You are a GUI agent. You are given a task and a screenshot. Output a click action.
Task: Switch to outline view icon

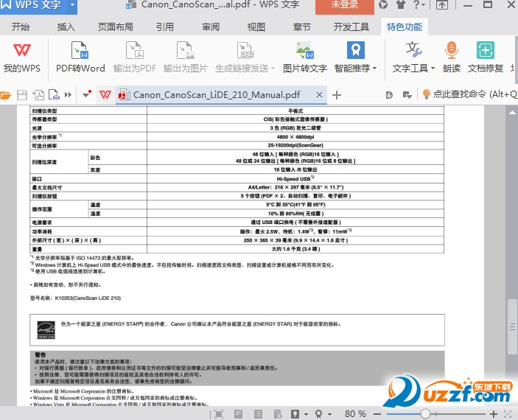click(x=259, y=414)
